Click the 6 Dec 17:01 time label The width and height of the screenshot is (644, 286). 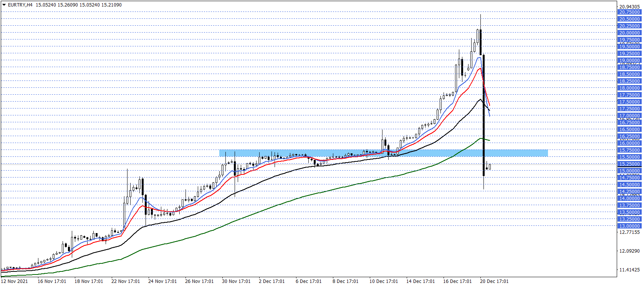click(x=309, y=281)
